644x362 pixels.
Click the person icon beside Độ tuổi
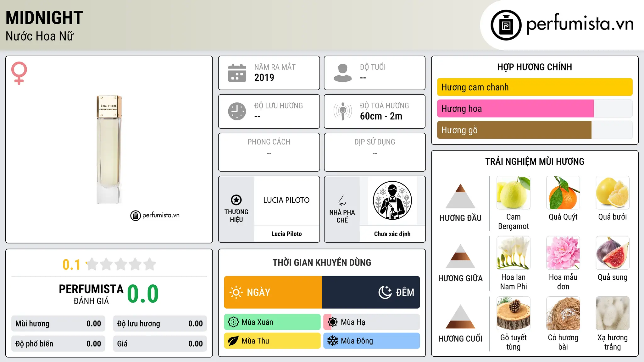pyautogui.click(x=343, y=73)
